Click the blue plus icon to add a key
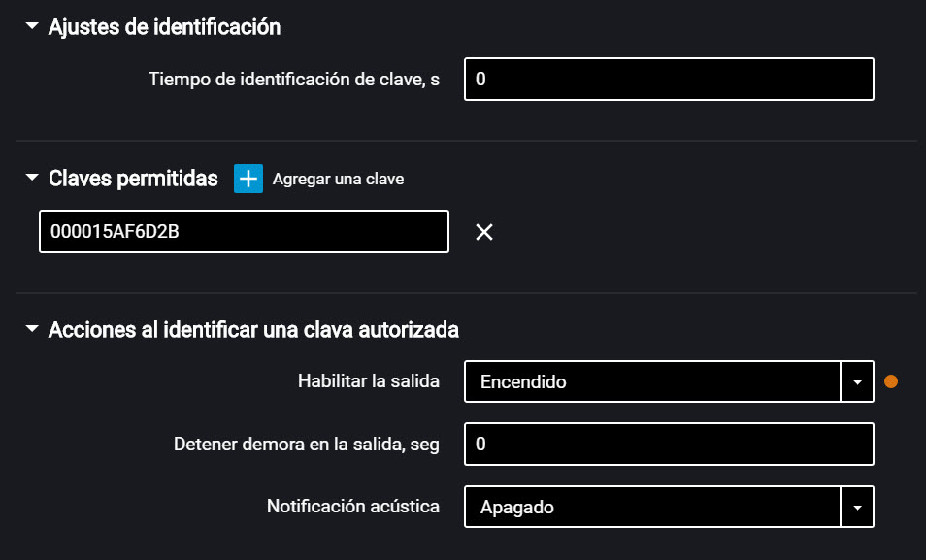 (x=248, y=179)
